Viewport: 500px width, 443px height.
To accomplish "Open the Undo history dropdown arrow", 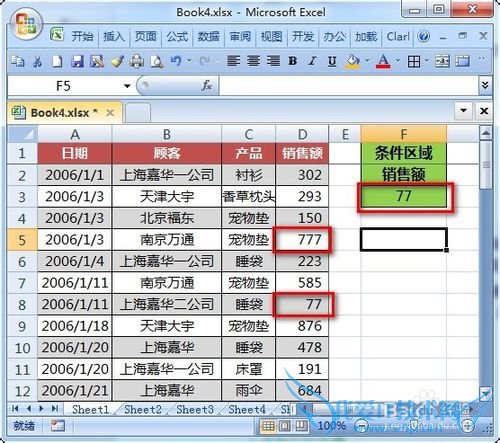I will click(190, 61).
